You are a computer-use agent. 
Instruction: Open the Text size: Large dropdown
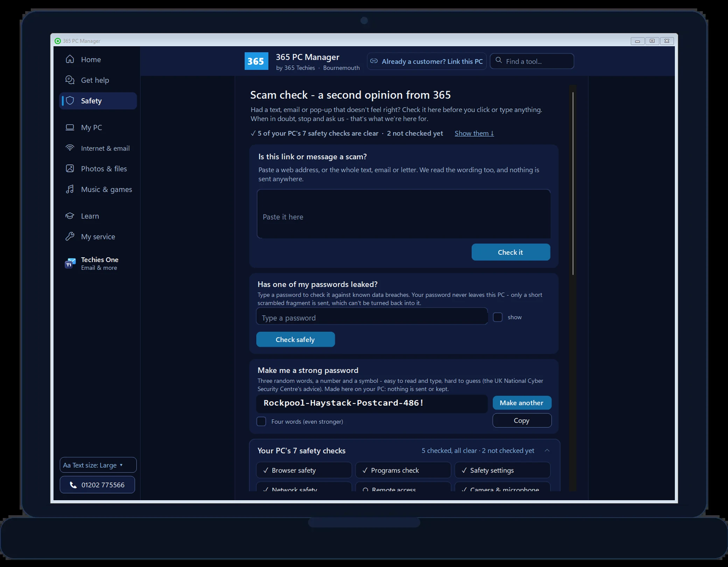(x=98, y=465)
